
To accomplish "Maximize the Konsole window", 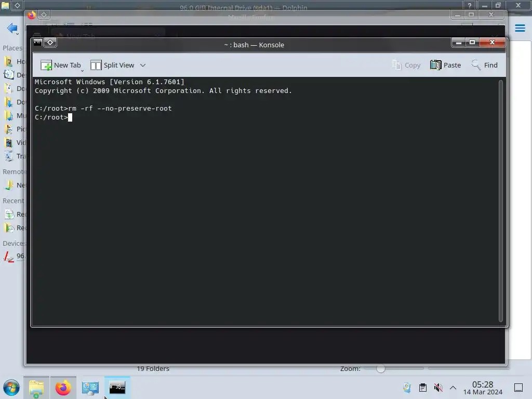I will [x=472, y=43].
